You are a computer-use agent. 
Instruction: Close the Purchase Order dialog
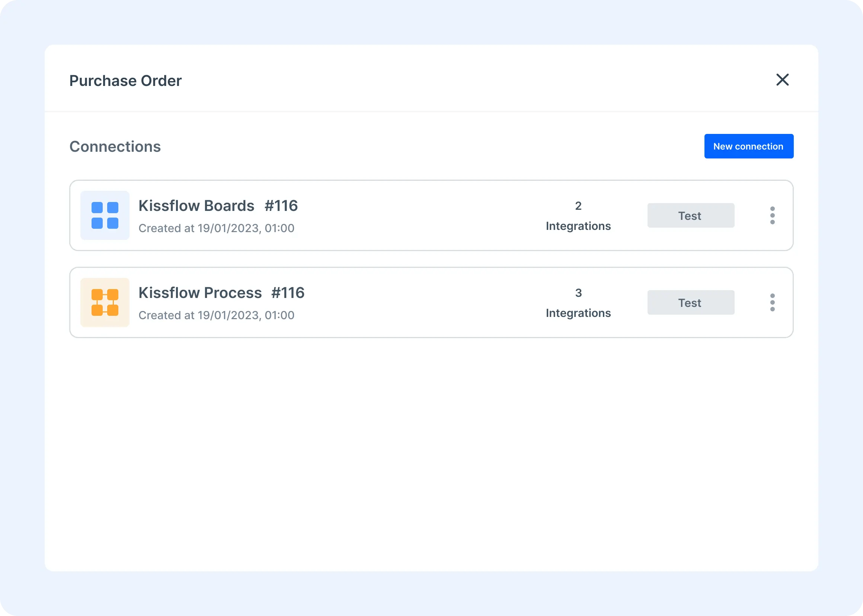[x=782, y=80]
